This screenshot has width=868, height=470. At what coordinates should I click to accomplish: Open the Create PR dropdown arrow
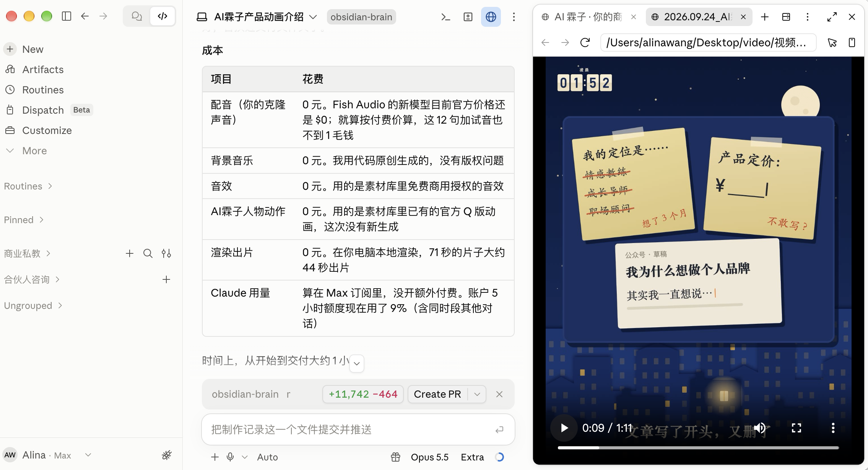[x=477, y=394]
